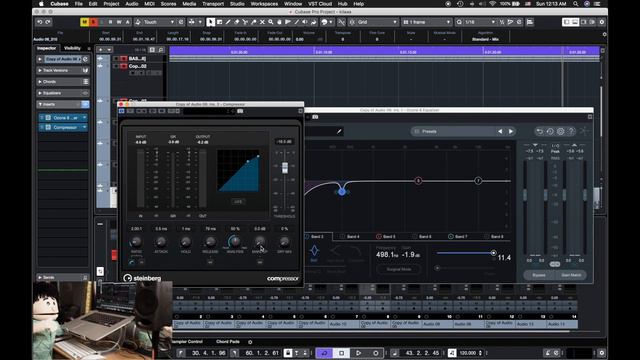Click the compressor Ratio knob

136,242
